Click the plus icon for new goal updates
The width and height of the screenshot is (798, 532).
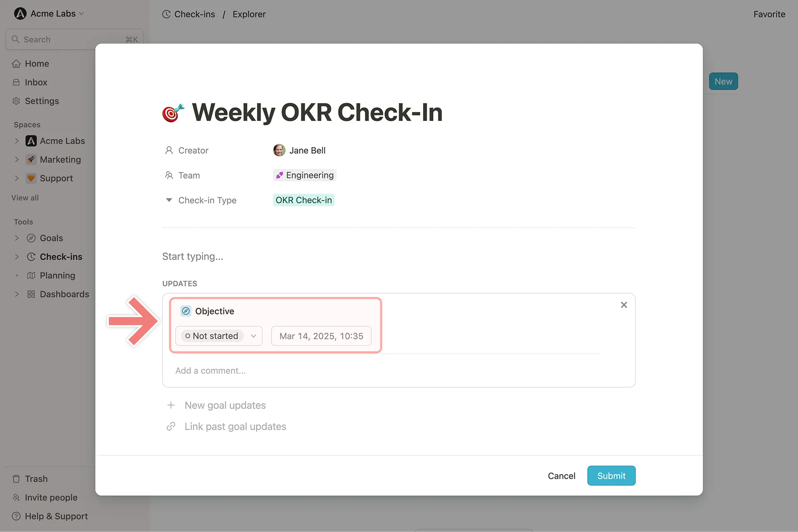(171, 405)
